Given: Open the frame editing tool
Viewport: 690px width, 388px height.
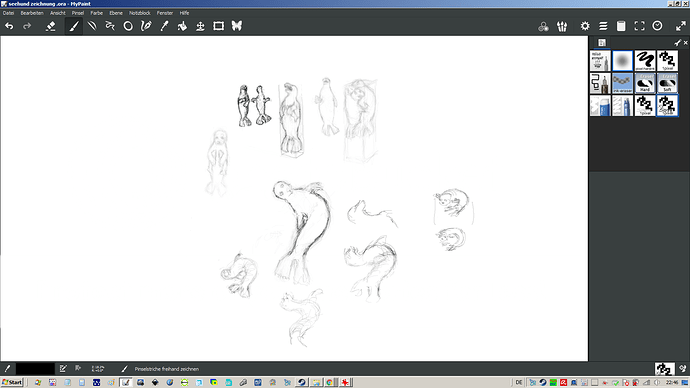Looking at the screenshot, I should coord(218,26).
